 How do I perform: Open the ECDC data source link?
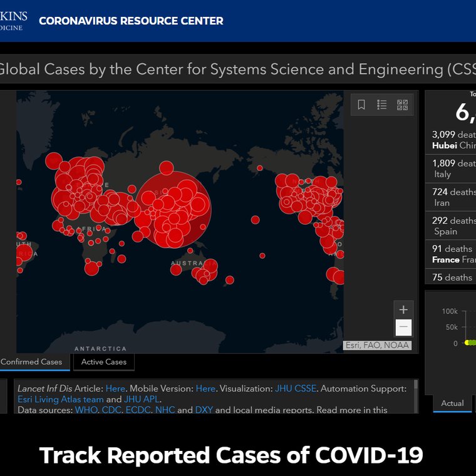[x=138, y=410]
